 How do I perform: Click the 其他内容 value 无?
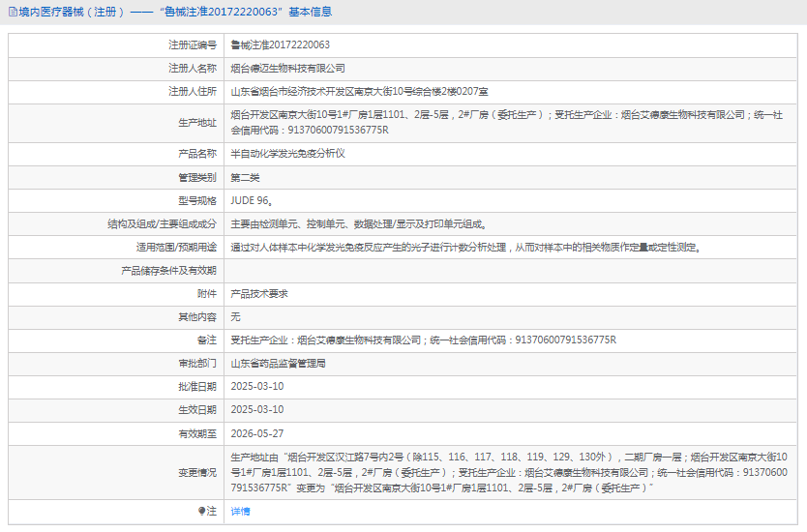tap(236, 316)
